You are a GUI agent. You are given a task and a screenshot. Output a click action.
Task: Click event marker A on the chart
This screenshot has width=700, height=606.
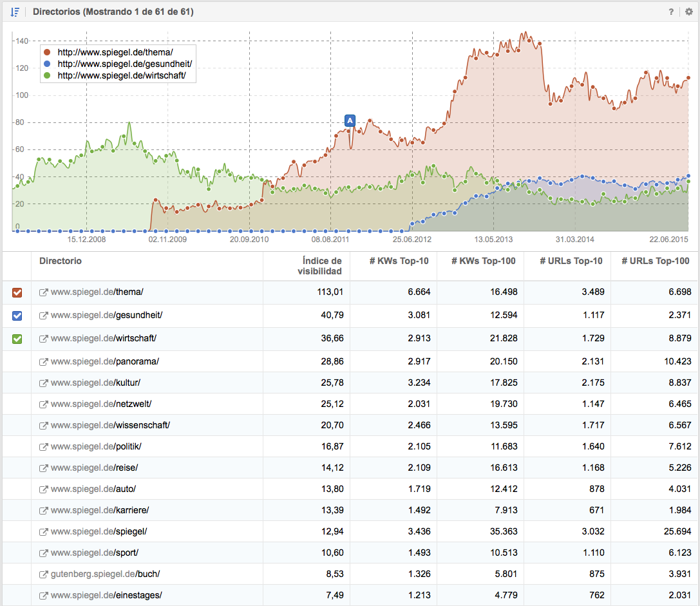coord(350,120)
